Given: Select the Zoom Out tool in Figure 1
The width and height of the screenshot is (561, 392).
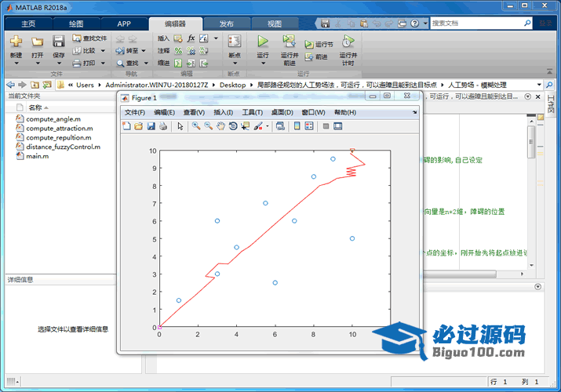Looking at the screenshot, I should [208, 126].
